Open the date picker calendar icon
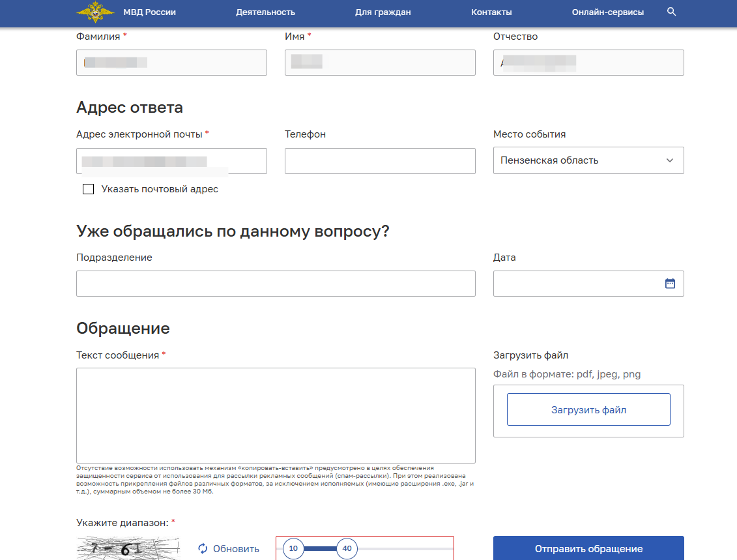The image size is (737, 560). click(x=670, y=283)
